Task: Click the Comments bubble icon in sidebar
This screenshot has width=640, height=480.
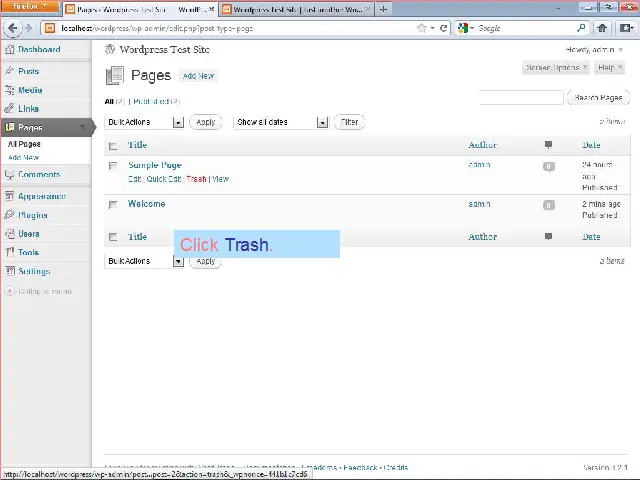Action: pos(9,175)
